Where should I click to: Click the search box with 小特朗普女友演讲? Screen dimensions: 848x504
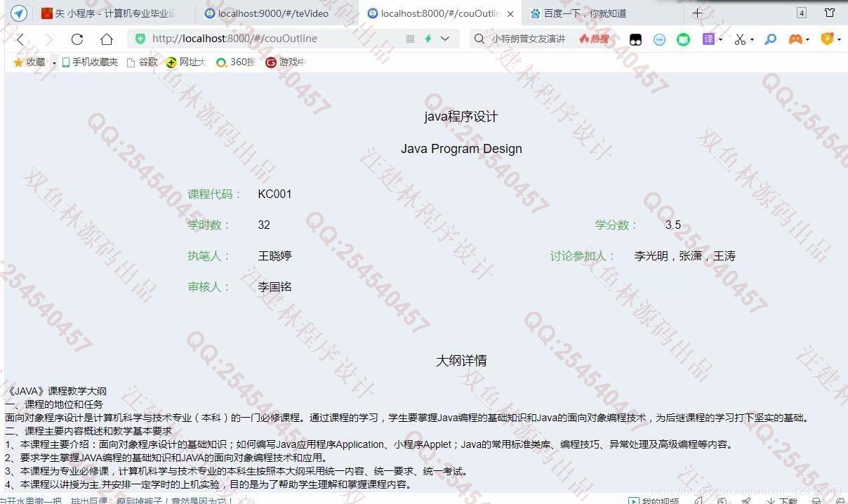[x=529, y=39]
